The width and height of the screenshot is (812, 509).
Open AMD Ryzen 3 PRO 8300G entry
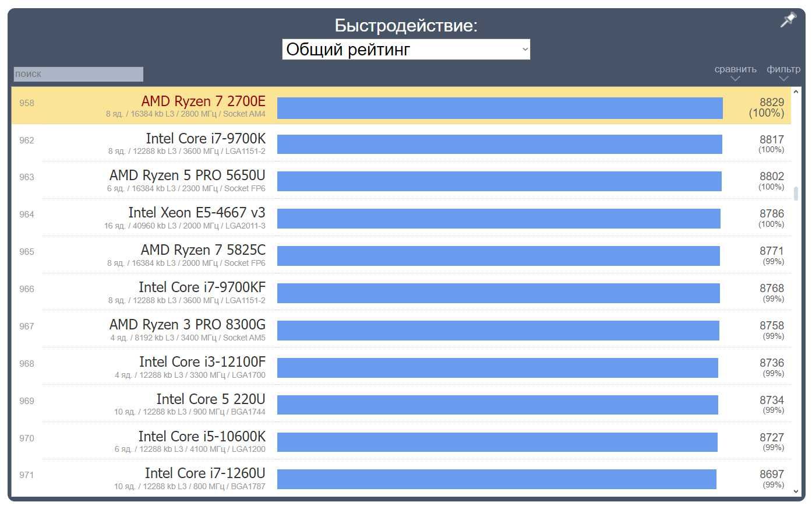[188, 325]
